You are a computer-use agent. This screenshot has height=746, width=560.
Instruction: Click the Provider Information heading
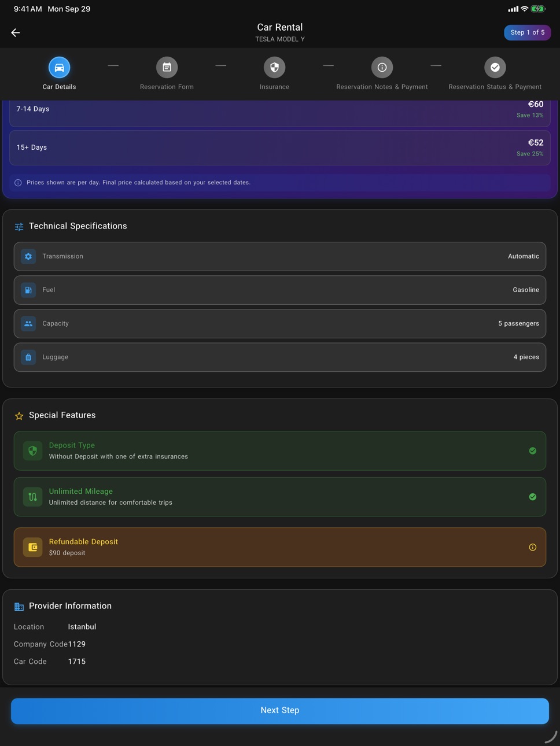71,606
